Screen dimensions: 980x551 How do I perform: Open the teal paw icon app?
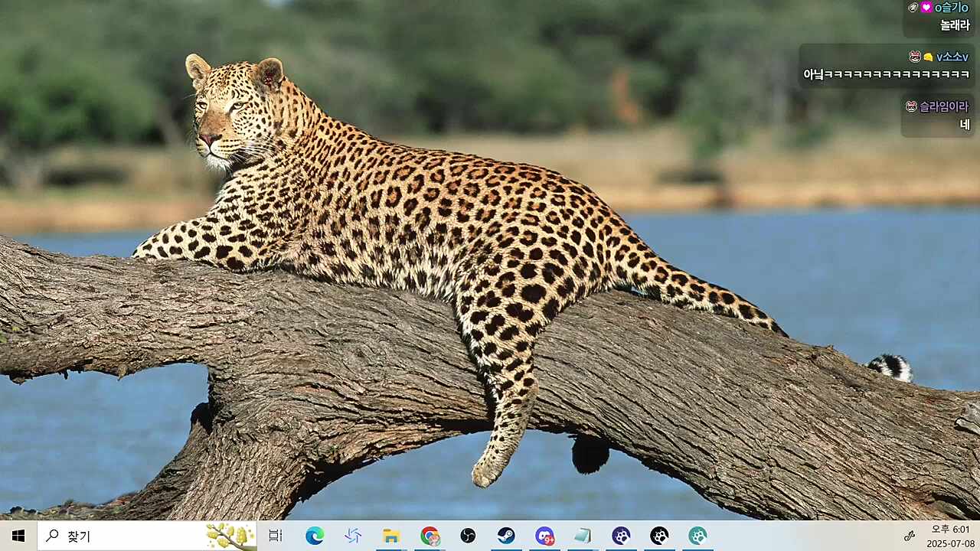[x=697, y=536]
